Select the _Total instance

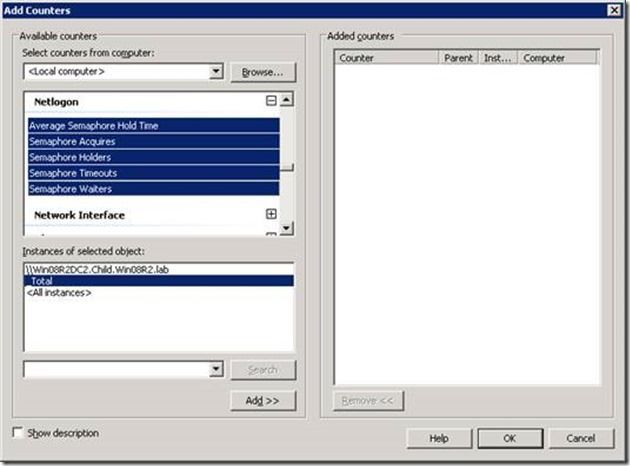159,281
